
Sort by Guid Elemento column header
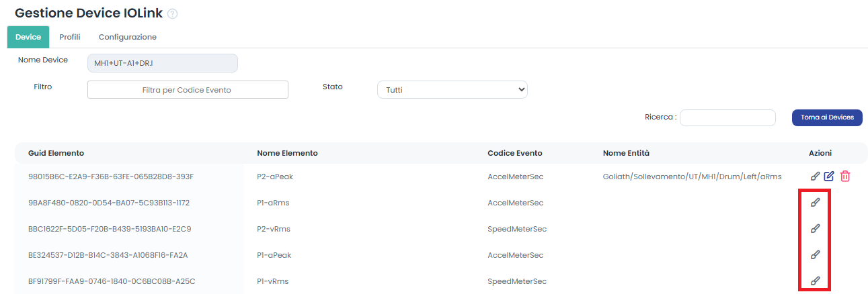tap(56, 153)
